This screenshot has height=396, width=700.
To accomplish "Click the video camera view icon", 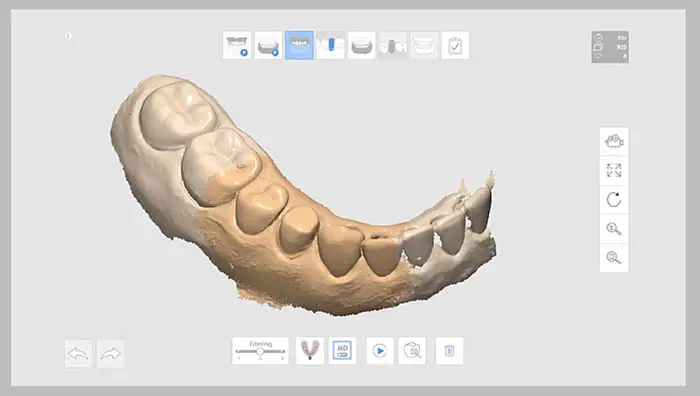I will [x=614, y=142].
